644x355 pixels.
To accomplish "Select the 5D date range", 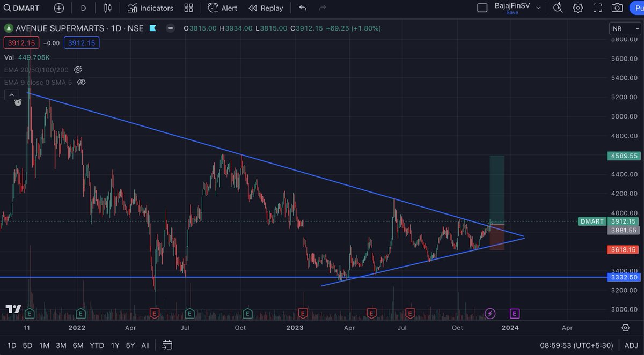I will click(28, 345).
